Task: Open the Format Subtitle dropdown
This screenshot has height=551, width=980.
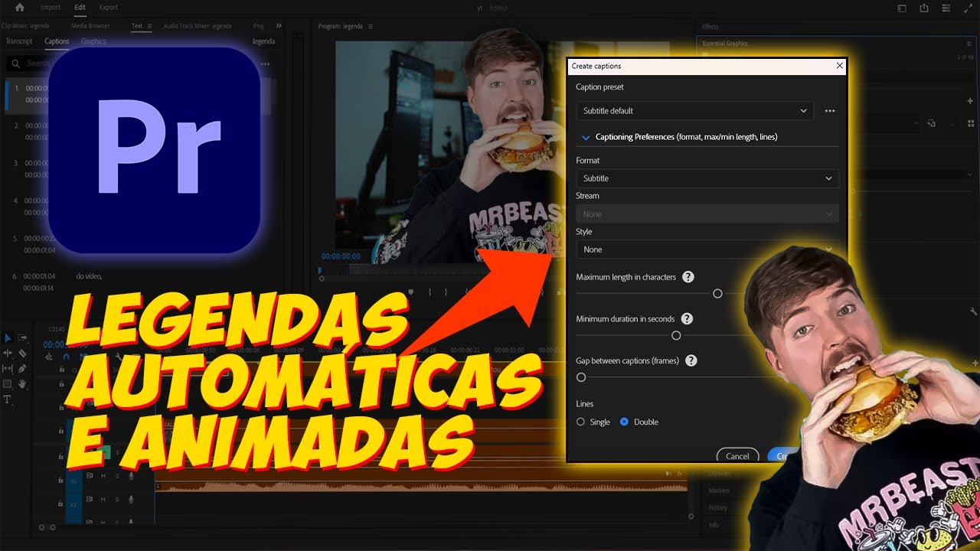Action: pos(707,178)
